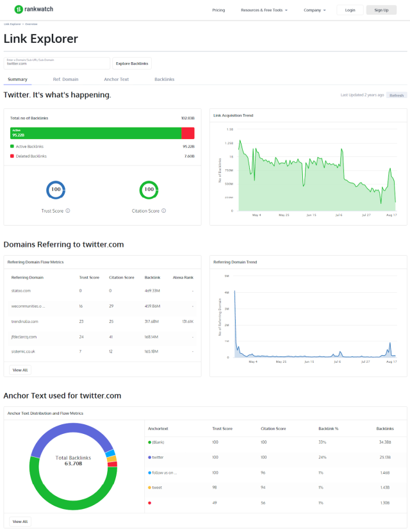Click Overview breadcrumb
410x532 pixels.
point(31,24)
